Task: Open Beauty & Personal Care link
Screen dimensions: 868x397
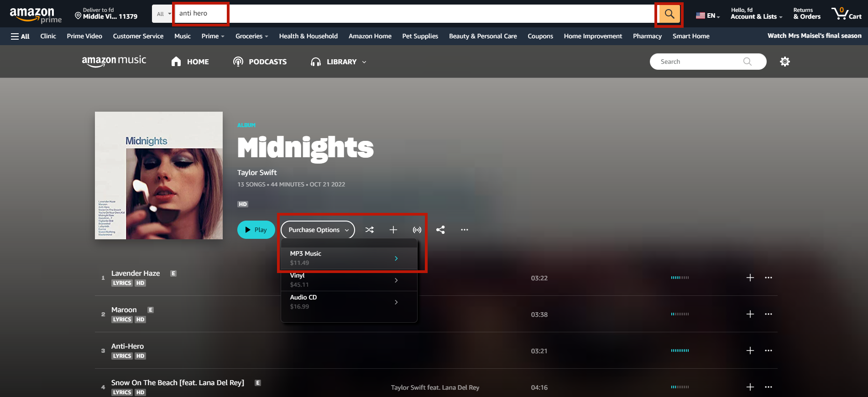Action: [483, 36]
